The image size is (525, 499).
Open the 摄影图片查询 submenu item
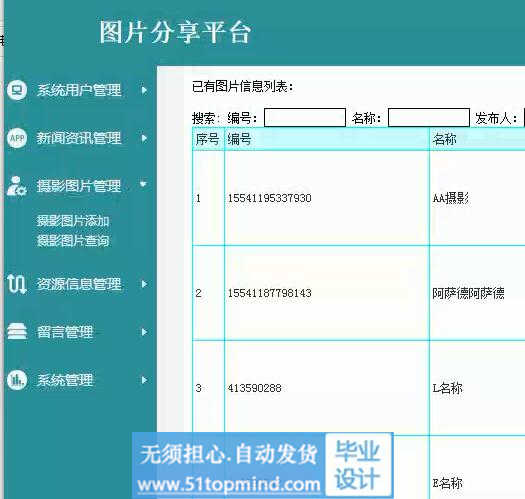(x=73, y=240)
